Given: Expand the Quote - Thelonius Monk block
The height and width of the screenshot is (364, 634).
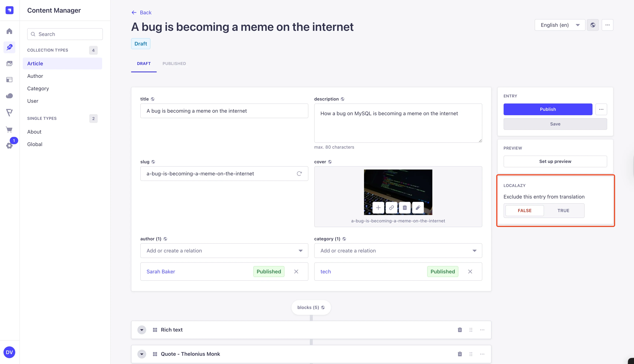Looking at the screenshot, I should click(x=142, y=354).
